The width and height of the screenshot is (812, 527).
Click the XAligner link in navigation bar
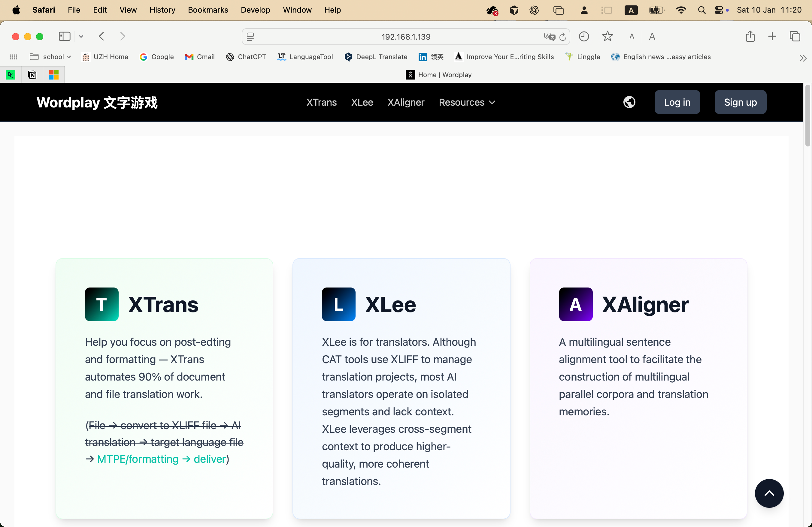[406, 102]
